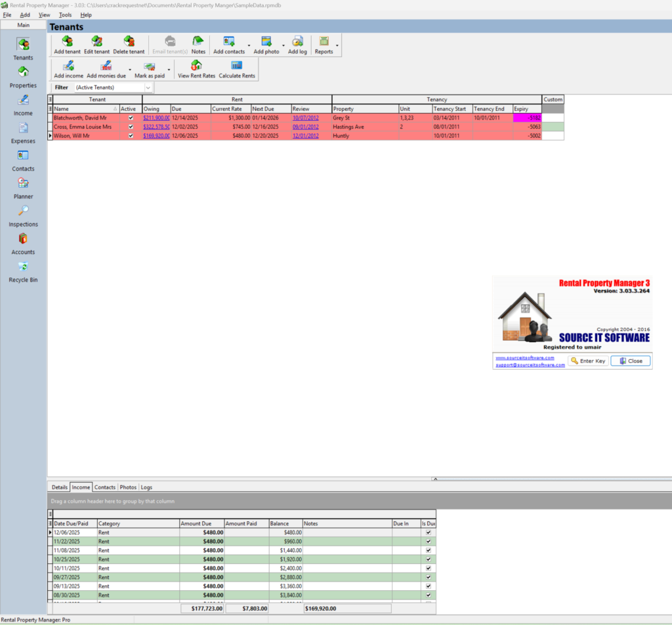Open the Expenses section in sidebar
This screenshot has width=672, height=625.
click(x=23, y=133)
